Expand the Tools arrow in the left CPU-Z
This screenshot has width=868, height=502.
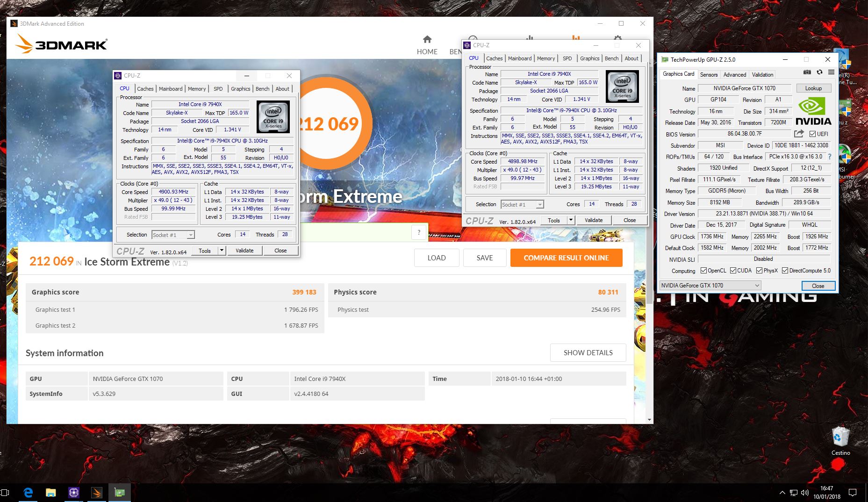tap(222, 251)
